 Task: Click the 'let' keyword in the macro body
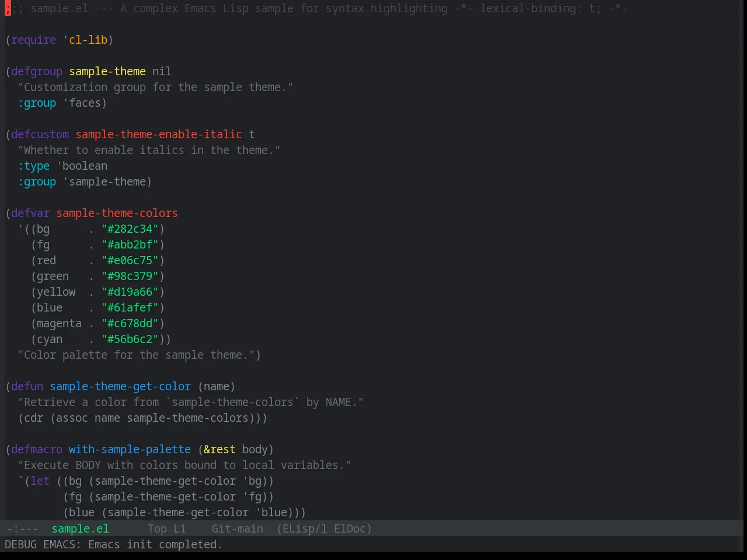click(40, 481)
